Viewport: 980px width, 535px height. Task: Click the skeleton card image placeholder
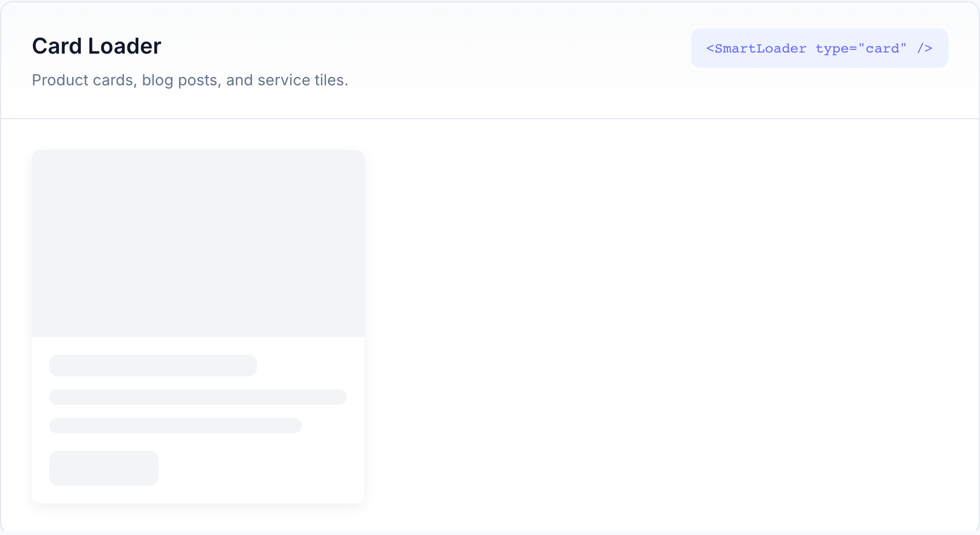click(198, 243)
